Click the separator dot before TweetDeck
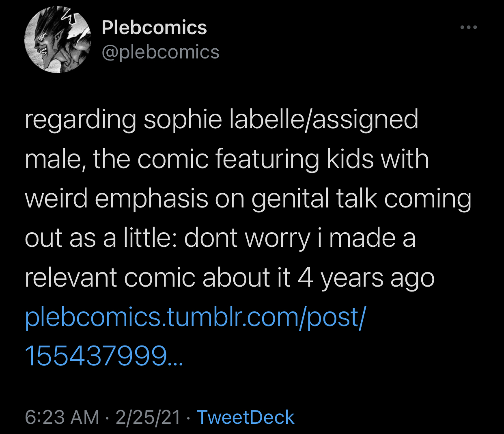This screenshot has width=504, height=434. (189, 418)
